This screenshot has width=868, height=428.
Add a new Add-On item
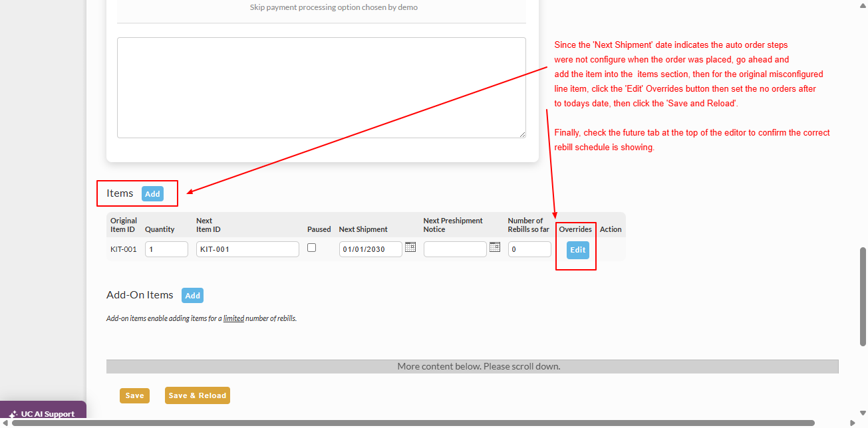192,296
